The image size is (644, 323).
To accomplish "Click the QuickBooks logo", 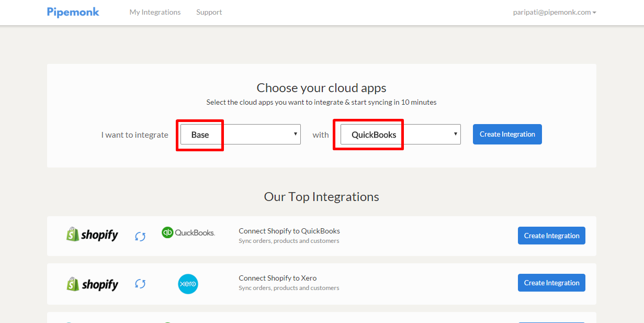I will pyautogui.click(x=188, y=232).
